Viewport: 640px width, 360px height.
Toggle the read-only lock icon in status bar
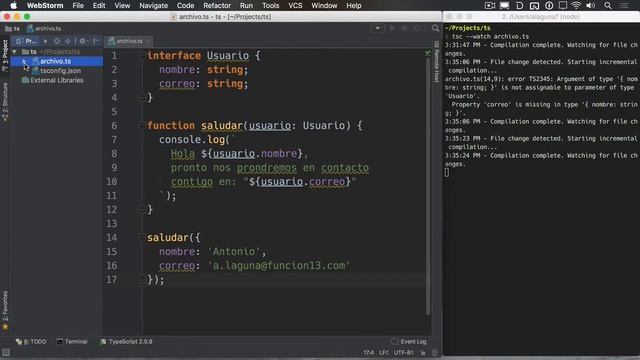click(423, 353)
